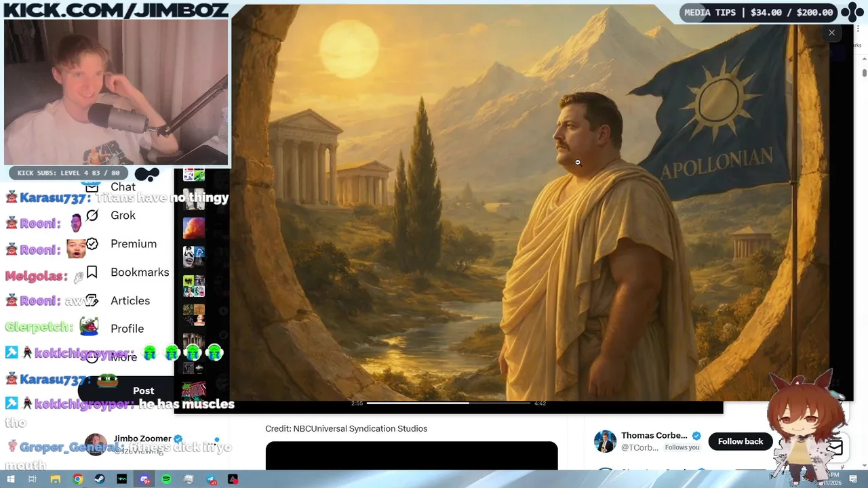Open the messages envelope icon behind mascot

click(x=835, y=447)
